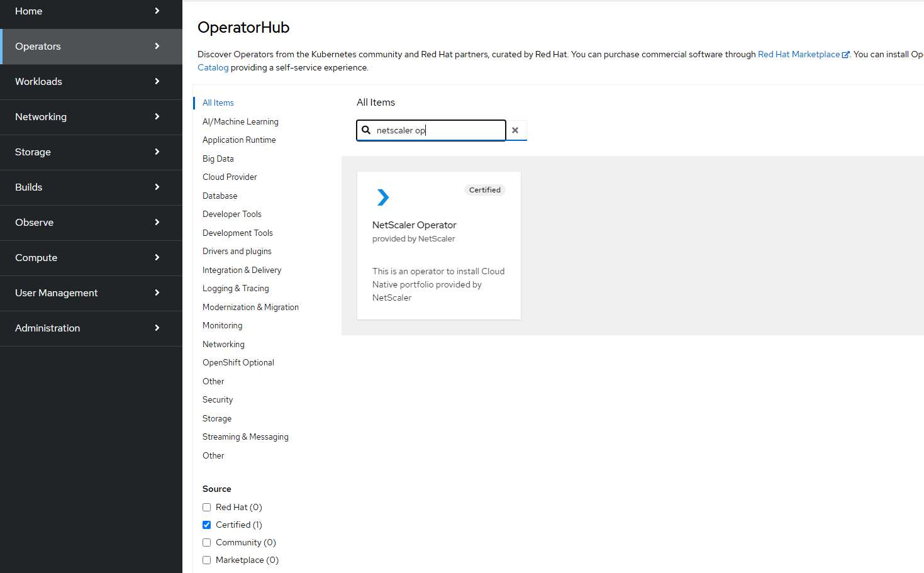This screenshot has height=573, width=924.
Task: Expand the Home navigation section
Action: point(91,11)
